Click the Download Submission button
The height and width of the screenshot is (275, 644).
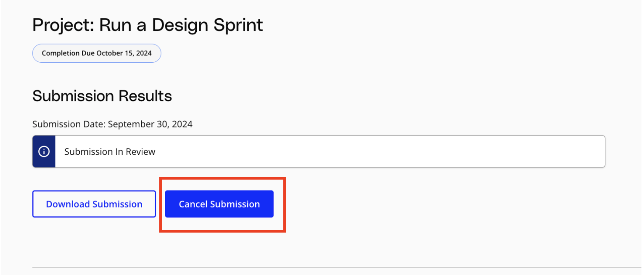94,204
